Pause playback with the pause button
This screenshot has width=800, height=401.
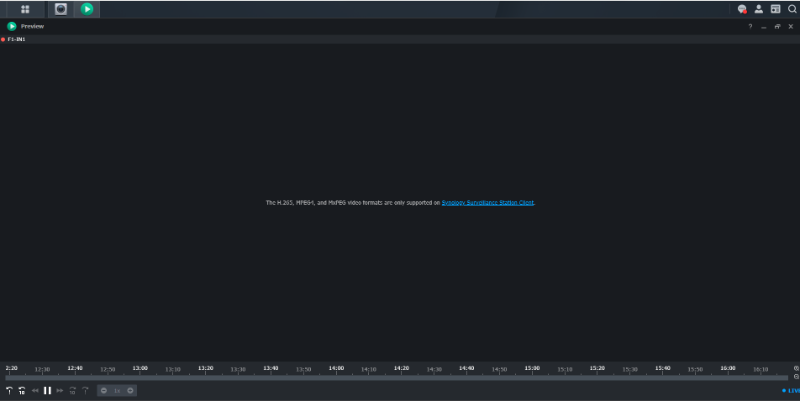coord(47,390)
